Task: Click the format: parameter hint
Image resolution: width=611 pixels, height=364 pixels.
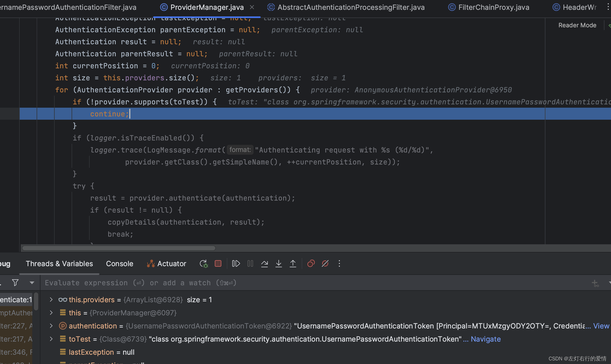Action: [x=240, y=150]
